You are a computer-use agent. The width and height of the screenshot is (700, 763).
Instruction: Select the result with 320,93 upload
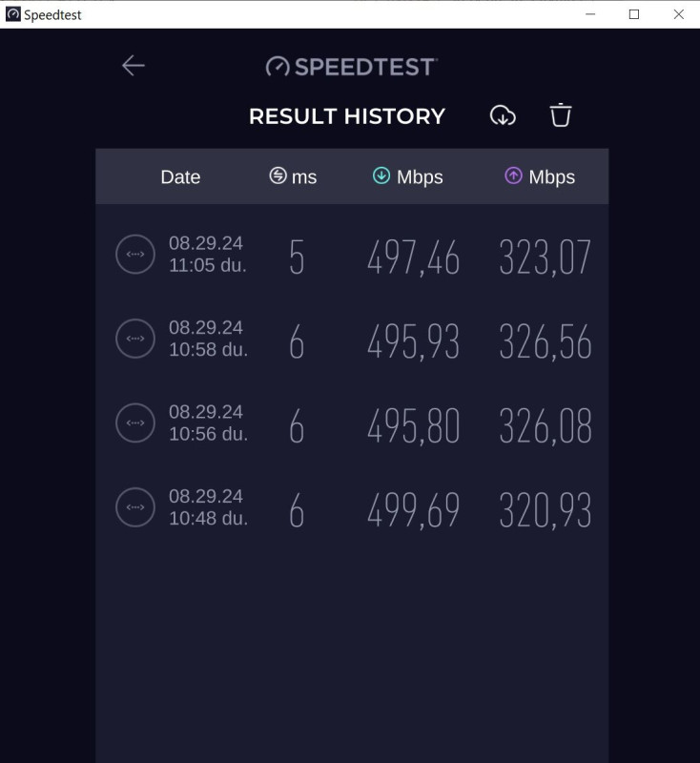pos(545,510)
